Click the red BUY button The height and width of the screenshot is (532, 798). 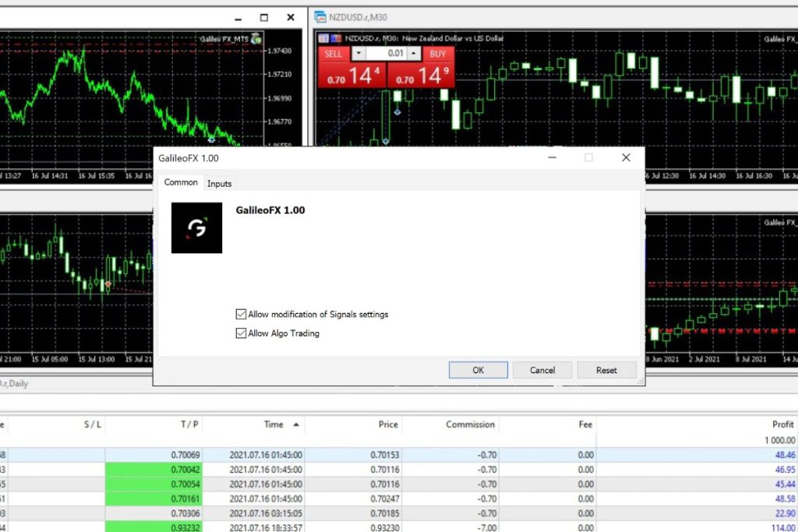point(438,54)
